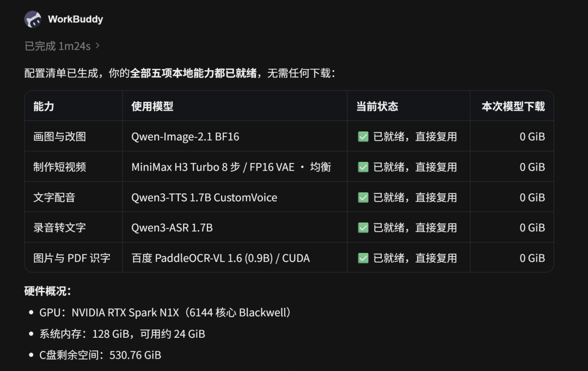This screenshot has width=588, height=371.
Task: Click the green check for 文字配音 row
Action: [x=363, y=197]
